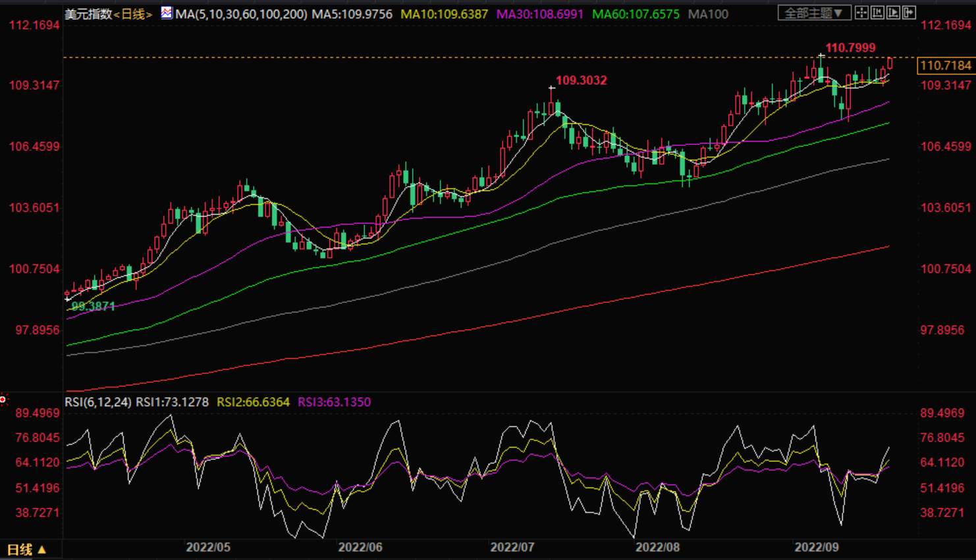Click the crosshair cursor icon in top toolbar
Screen dimensions: 976x560
point(861,13)
